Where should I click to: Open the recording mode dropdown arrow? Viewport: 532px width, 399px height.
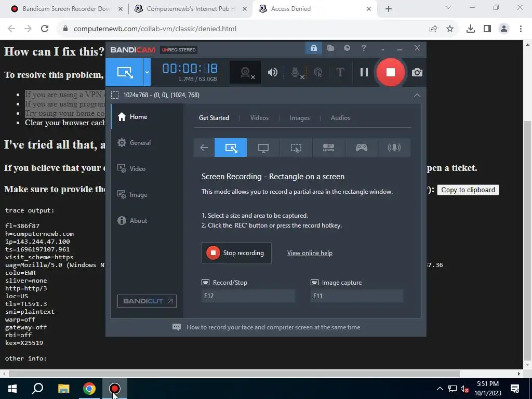click(147, 72)
